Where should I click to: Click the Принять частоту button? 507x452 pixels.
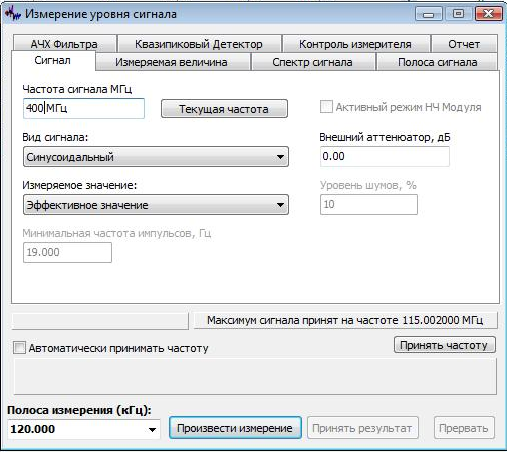tap(444, 345)
